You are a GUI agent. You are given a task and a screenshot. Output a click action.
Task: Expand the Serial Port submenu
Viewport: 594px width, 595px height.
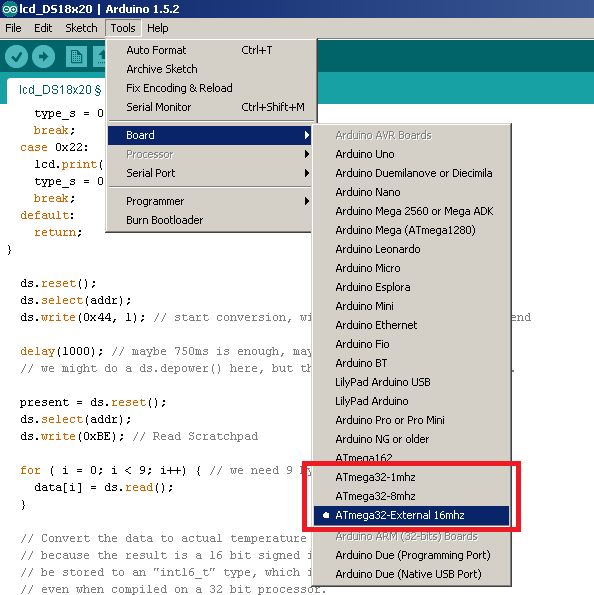(x=210, y=173)
